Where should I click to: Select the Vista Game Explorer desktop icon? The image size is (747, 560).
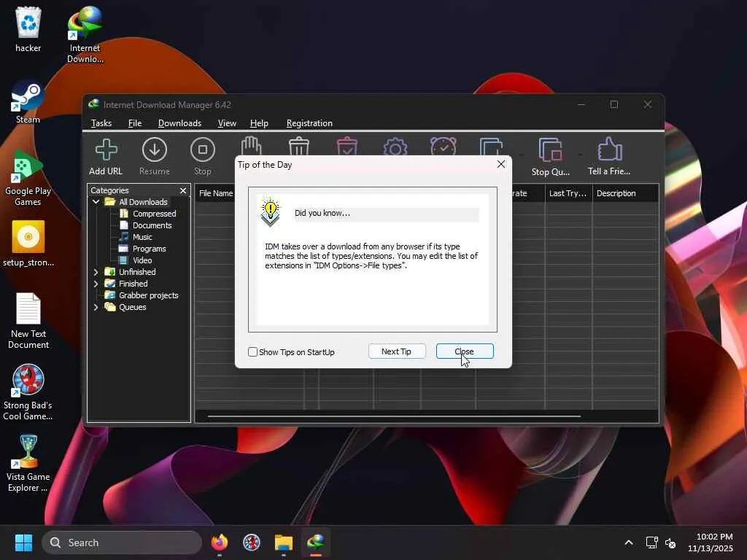[28, 463]
